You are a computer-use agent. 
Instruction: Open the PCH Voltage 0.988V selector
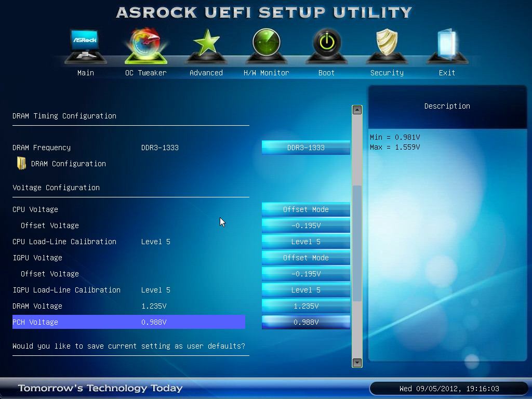305,322
